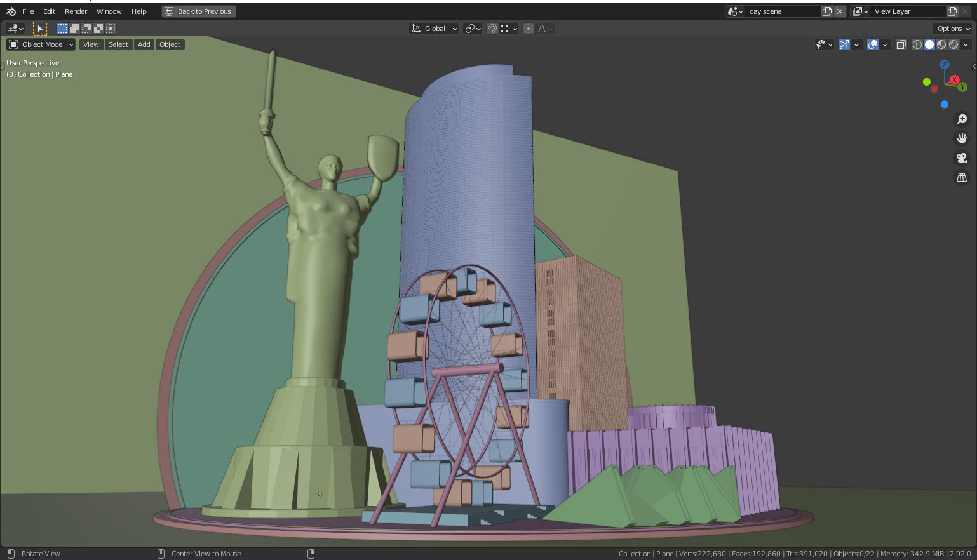Open the proportional editing falloff dropdown
This screenshot has width=977, height=560.
tap(546, 29)
